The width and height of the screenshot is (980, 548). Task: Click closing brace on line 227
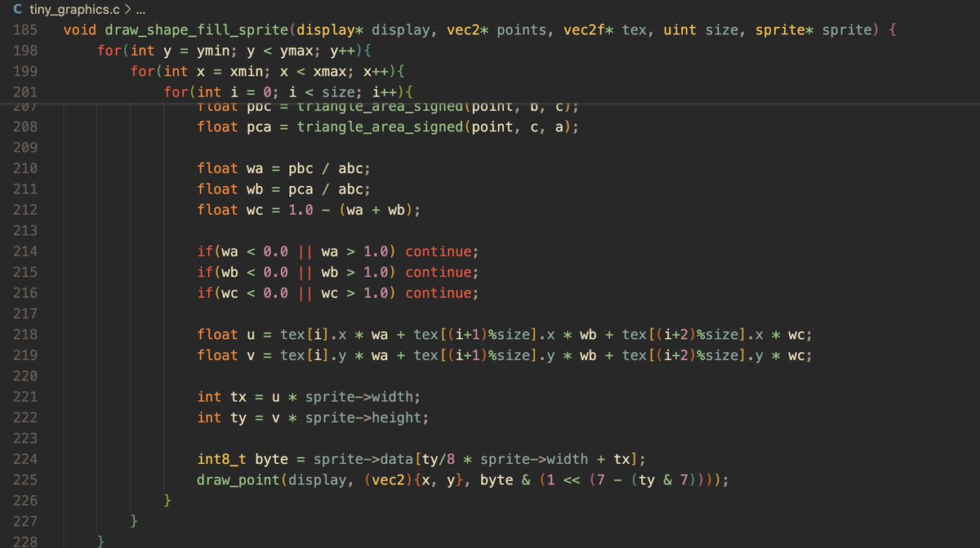pyautogui.click(x=135, y=520)
